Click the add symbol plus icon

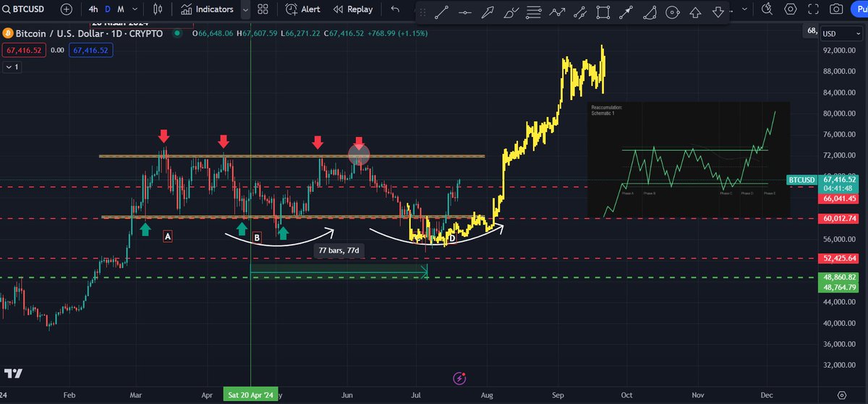pos(67,9)
